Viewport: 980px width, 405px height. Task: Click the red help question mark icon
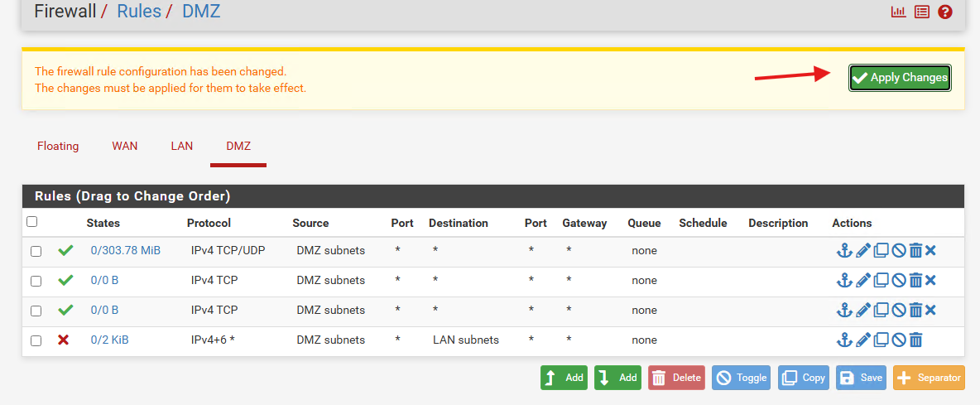945,12
